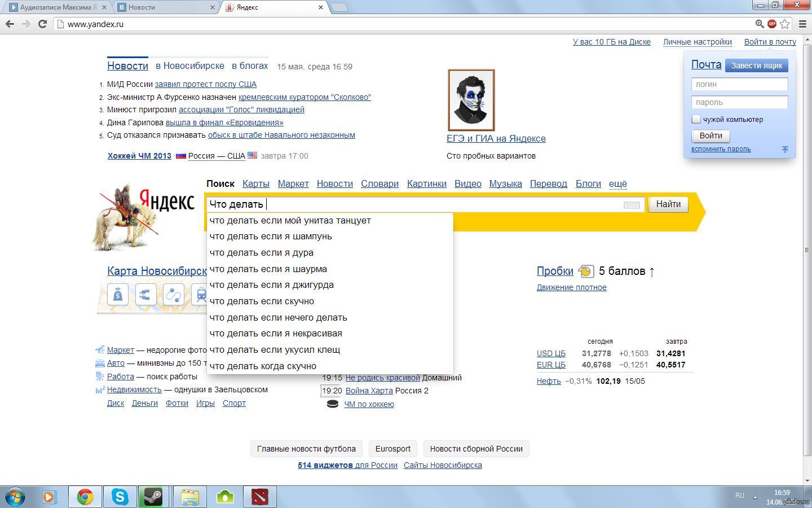Open У вас 10 ГБ на Диске link
This screenshot has width=812, height=508.
(x=612, y=42)
